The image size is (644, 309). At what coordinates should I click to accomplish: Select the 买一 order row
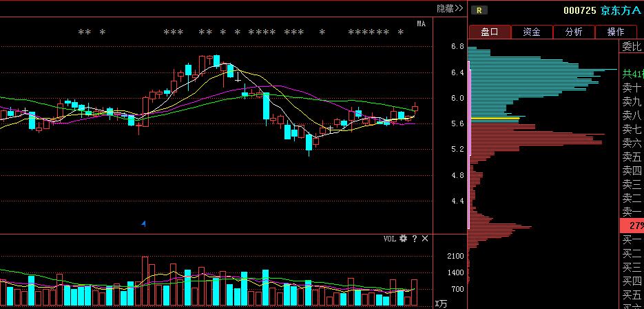point(631,239)
